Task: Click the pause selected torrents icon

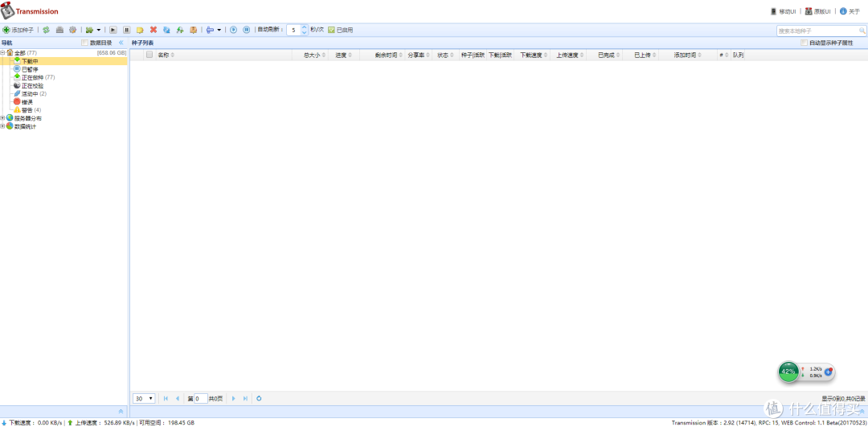Action: click(127, 30)
